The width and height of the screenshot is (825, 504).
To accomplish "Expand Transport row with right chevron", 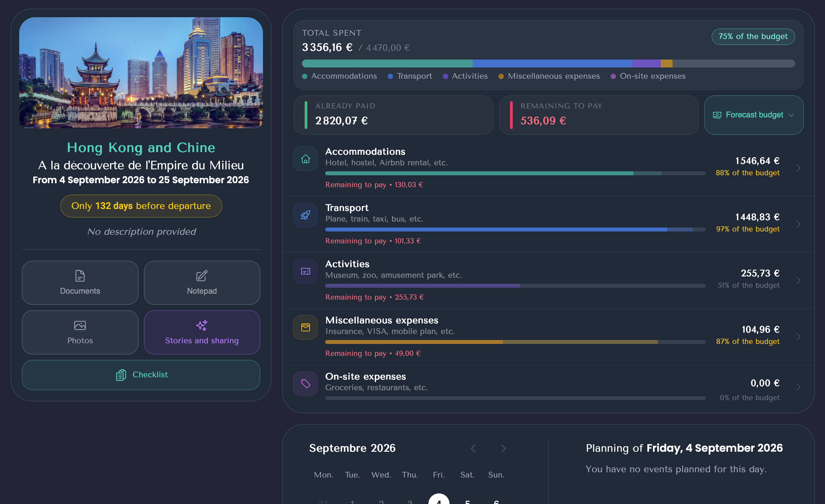I will pyautogui.click(x=798, y=224).
